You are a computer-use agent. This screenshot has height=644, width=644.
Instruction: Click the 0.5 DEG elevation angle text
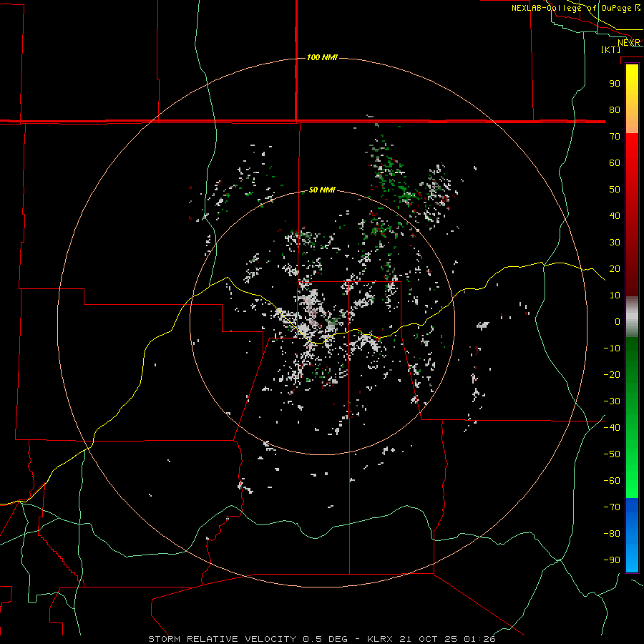(325, 639)
